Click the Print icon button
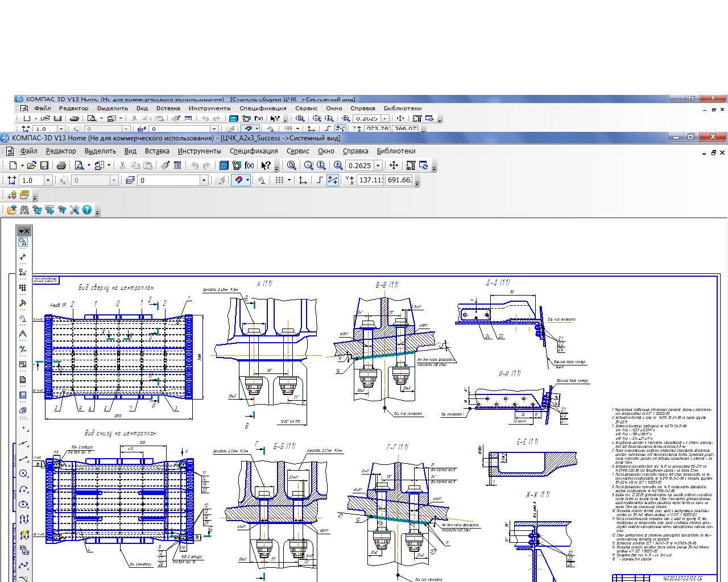The image size is (728, 582). point(61,165)
